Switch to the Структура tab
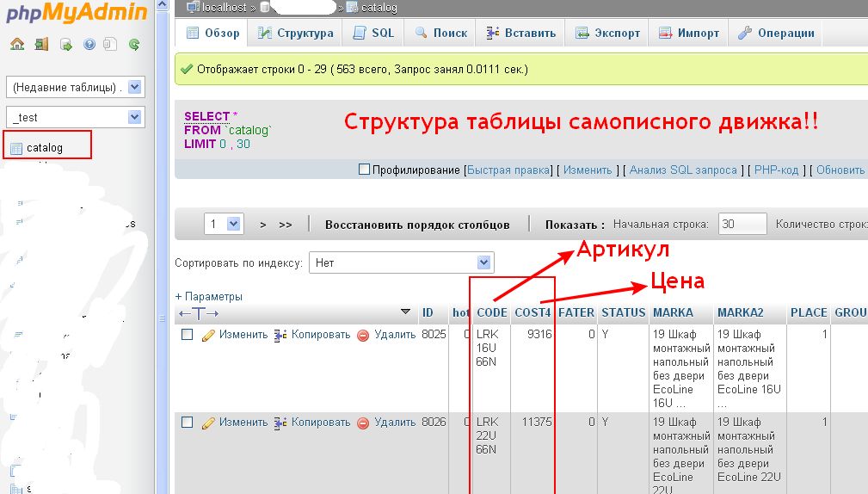The image size is (868, 494). click(295, 33)
